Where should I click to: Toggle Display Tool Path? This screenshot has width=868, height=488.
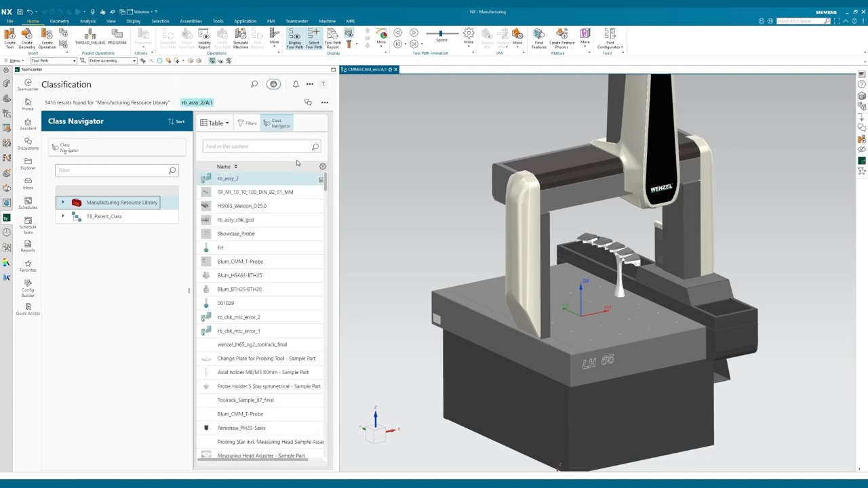[294, 38]
